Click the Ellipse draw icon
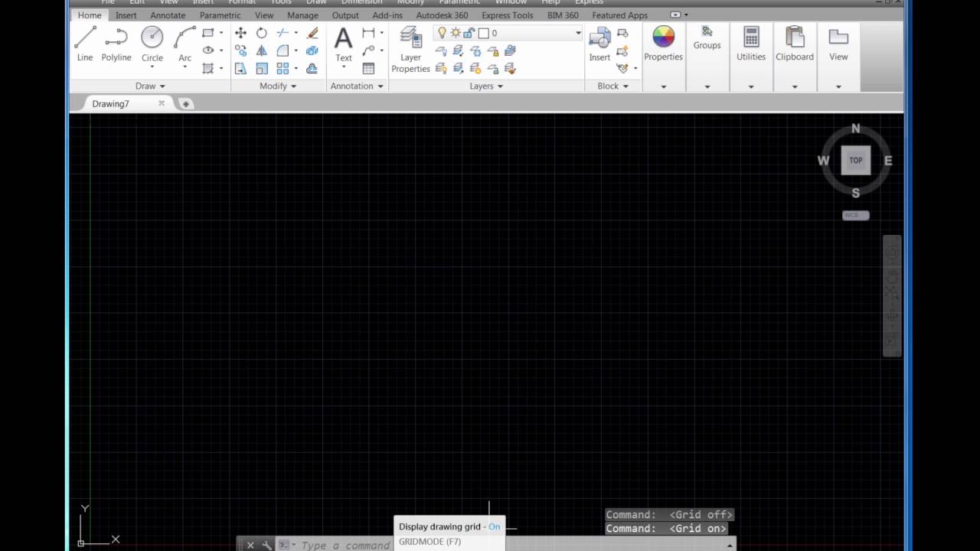980x551 pixels. coord(207,51)
